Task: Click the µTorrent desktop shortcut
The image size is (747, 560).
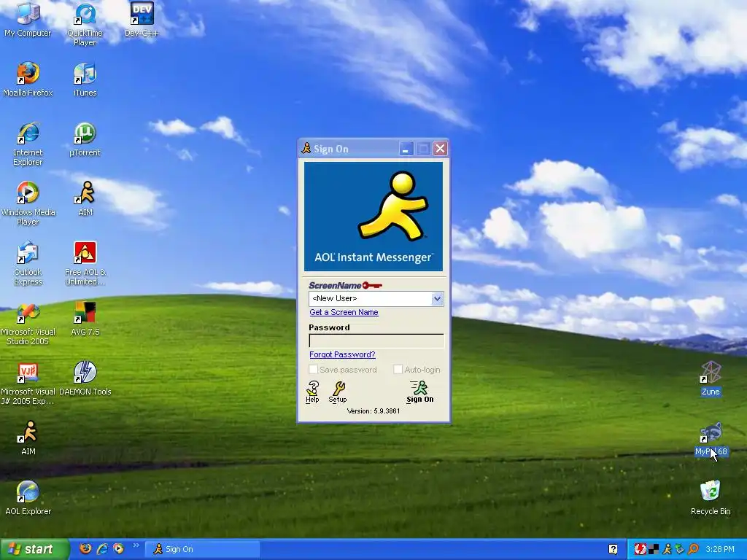Action: pyautogui.click(x=85, y=139)
